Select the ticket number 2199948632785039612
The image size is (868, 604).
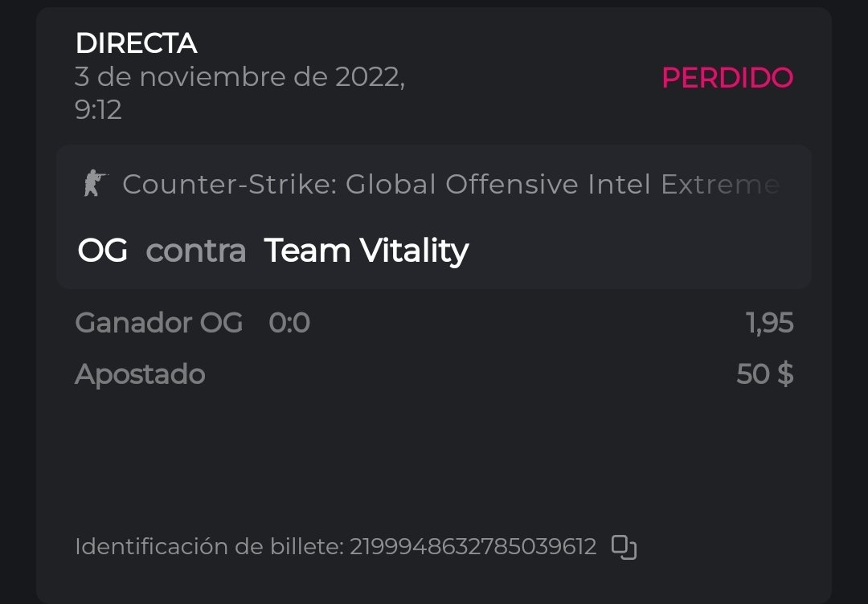[473, 547]
